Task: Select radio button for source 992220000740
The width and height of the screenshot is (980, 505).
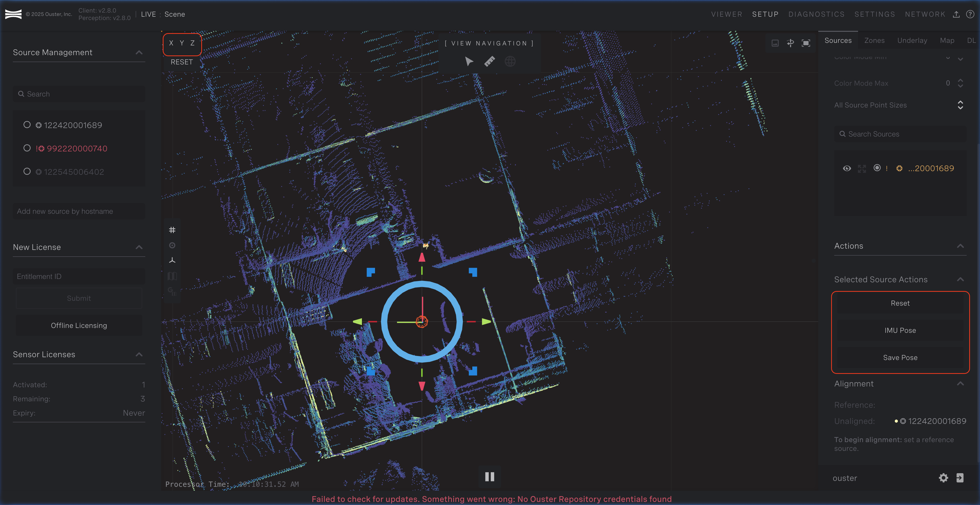Action: pos(27,148)
